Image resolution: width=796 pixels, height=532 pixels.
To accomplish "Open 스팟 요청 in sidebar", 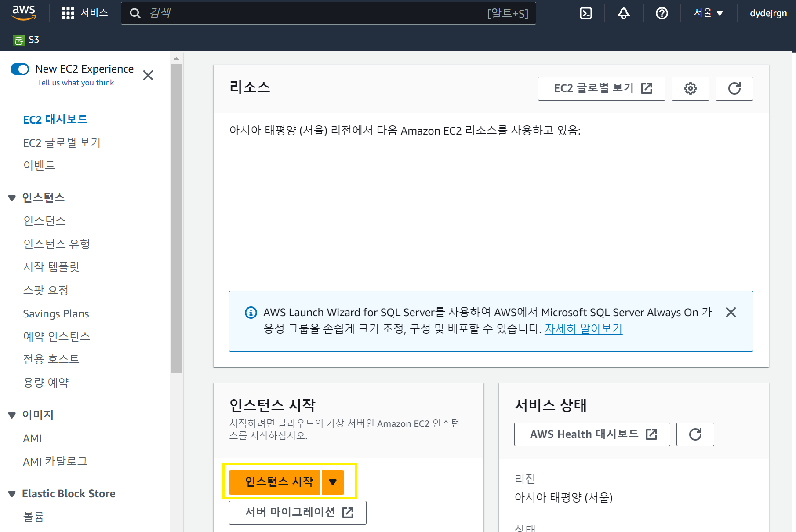I will (46, 290).
